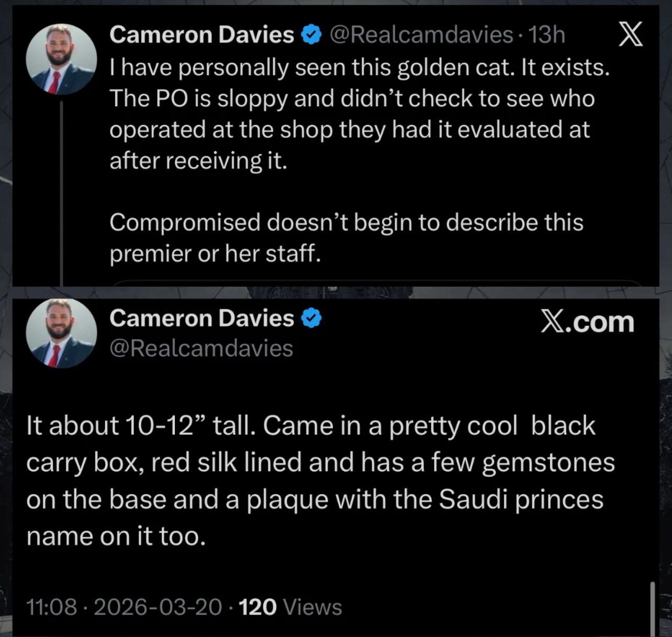Click the verified badge in the top tweet

click(311, 35)
